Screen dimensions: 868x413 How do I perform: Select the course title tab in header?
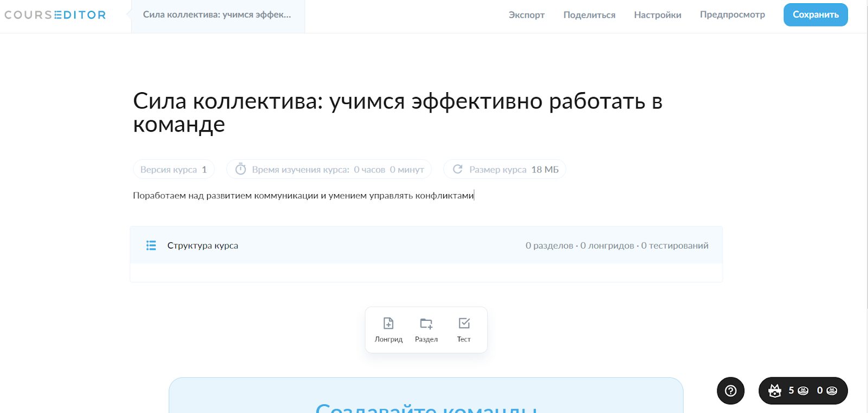click(x=217, y=15)
